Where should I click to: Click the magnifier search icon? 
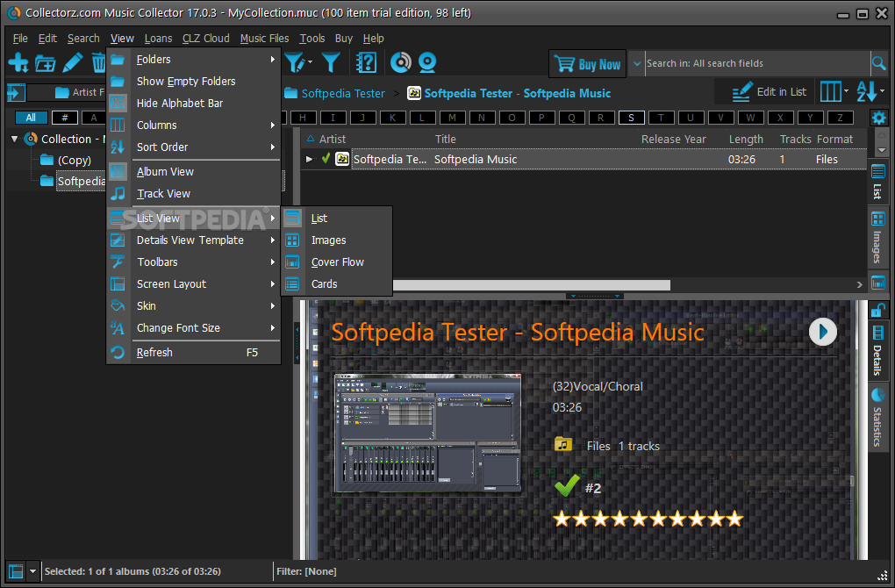click(879, 63)
